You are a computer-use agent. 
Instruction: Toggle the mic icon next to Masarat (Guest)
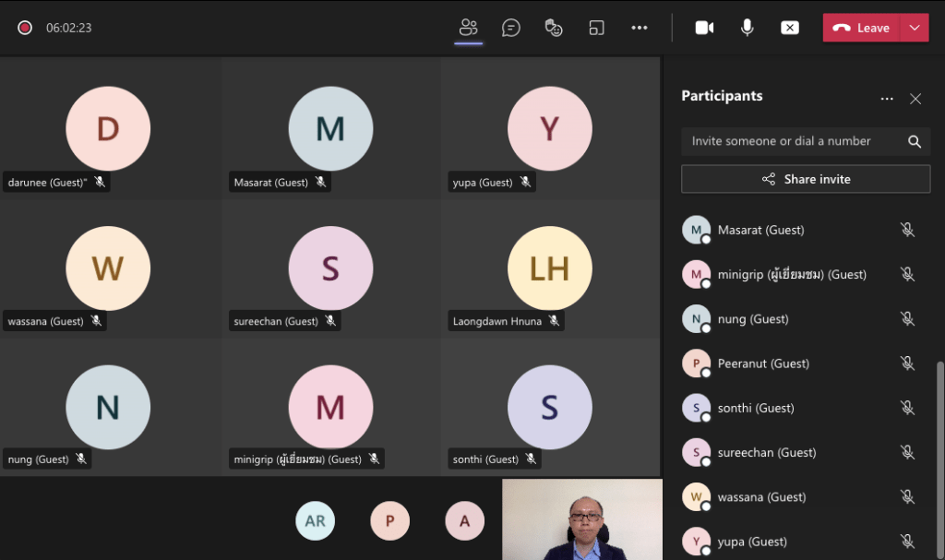point(907,230)
